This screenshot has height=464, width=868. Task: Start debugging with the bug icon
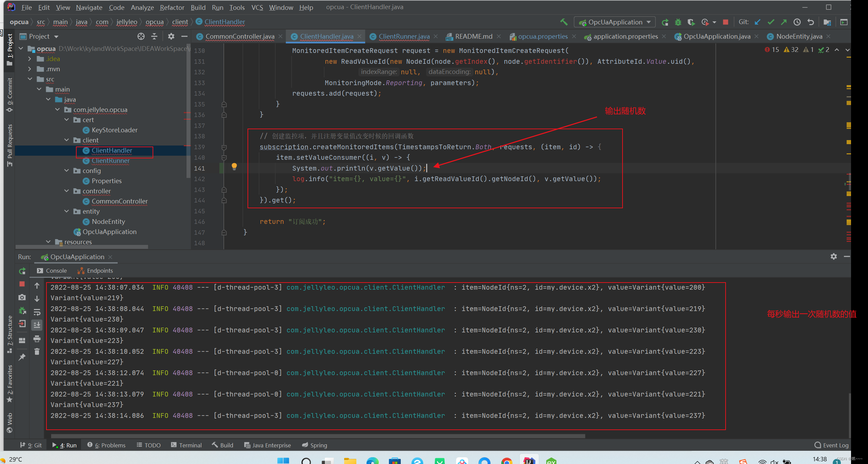click(678, 22)
